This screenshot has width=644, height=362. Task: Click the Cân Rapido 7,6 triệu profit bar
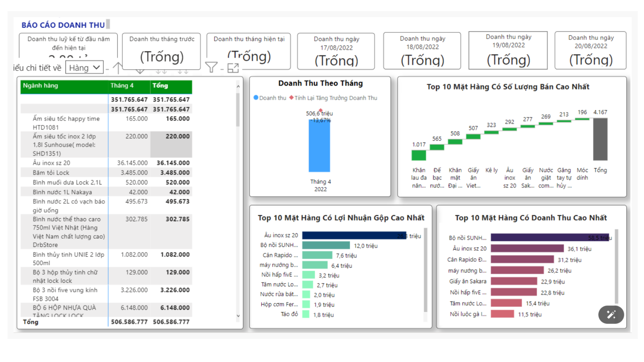(317, 255)
